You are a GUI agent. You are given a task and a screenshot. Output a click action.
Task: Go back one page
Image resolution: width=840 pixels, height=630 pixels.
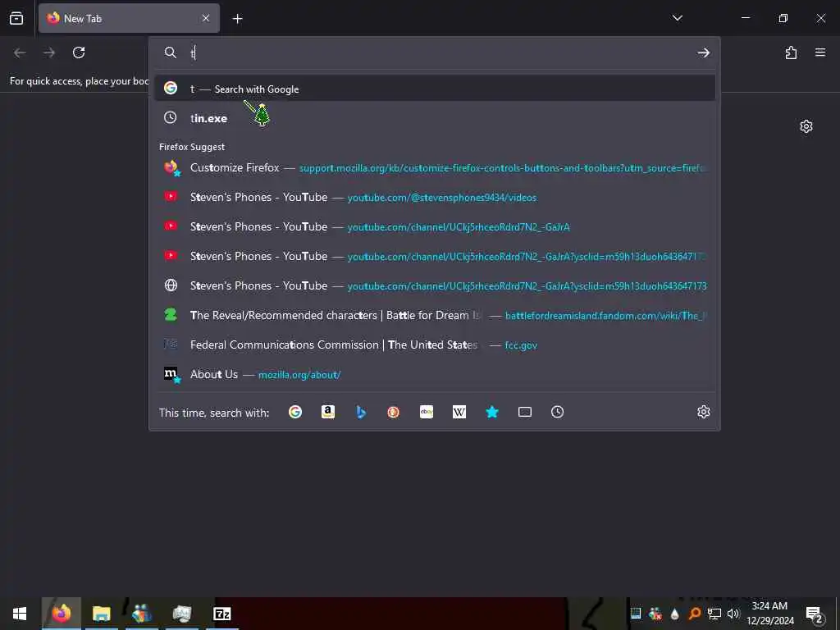coord(20,52)
